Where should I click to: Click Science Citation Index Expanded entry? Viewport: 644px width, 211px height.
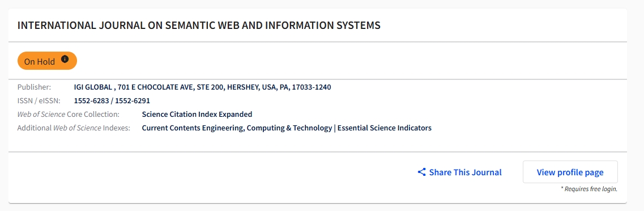197,115
